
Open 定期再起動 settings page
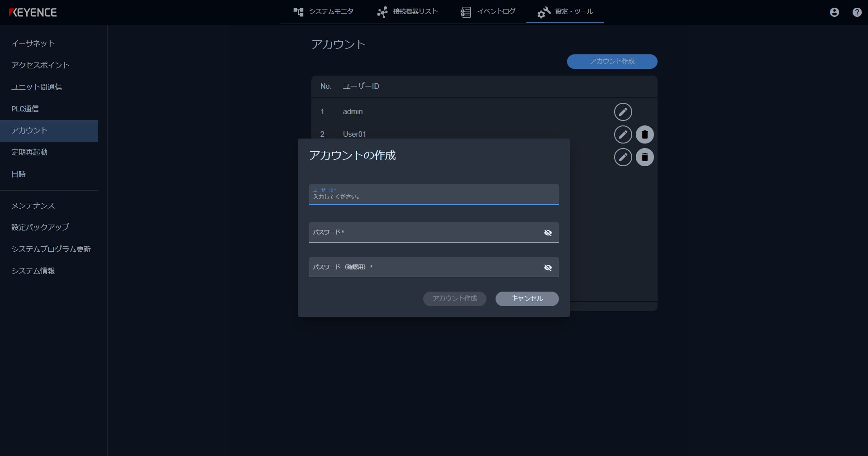[x=29, y=152]
